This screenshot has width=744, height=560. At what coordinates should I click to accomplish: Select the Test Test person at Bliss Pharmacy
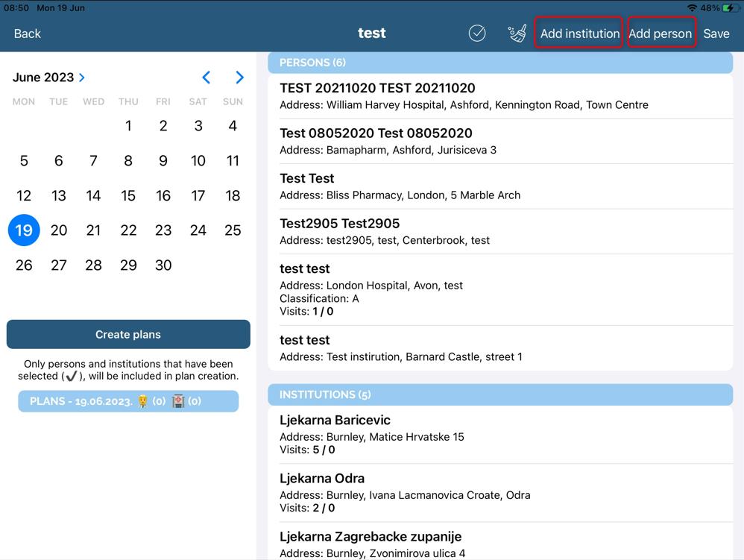499,186
